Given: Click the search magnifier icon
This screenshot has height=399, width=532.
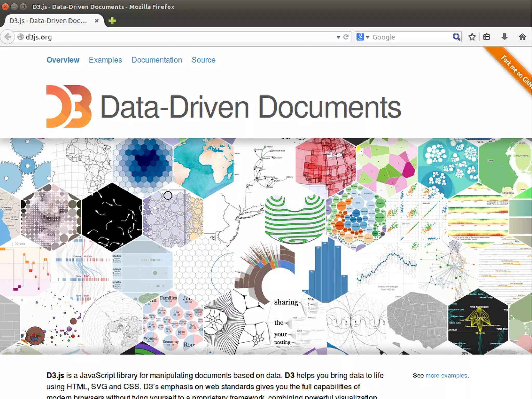Looking at the screenshot, I should [456, 37].
